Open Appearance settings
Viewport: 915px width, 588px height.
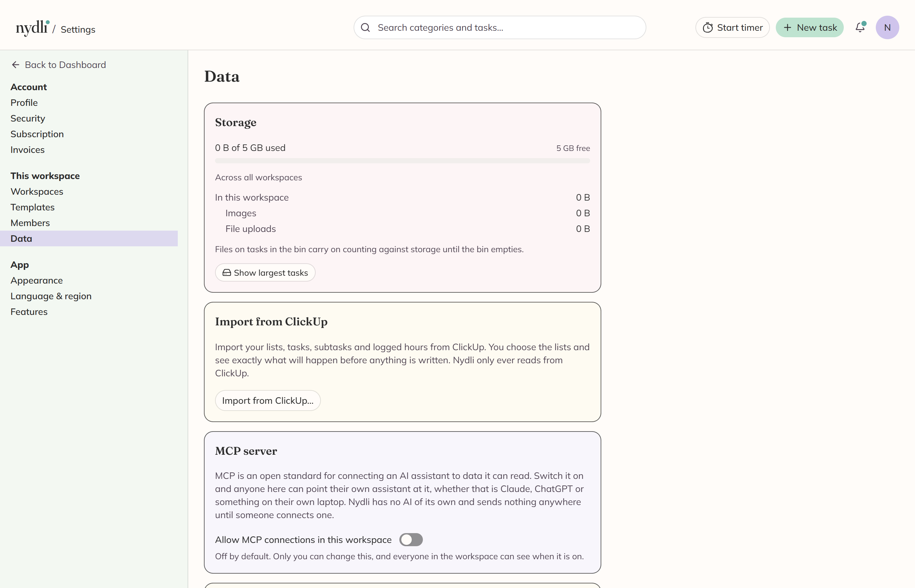(37, 280)
